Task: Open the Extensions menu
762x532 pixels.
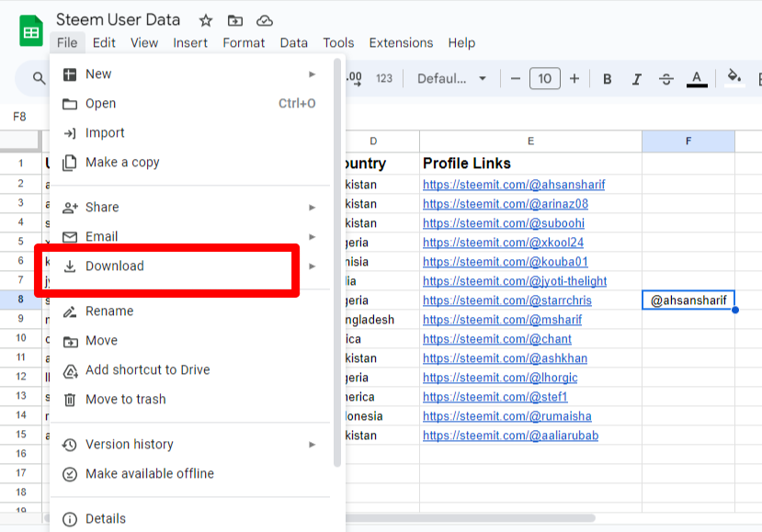Action: [x=401, y=43]
